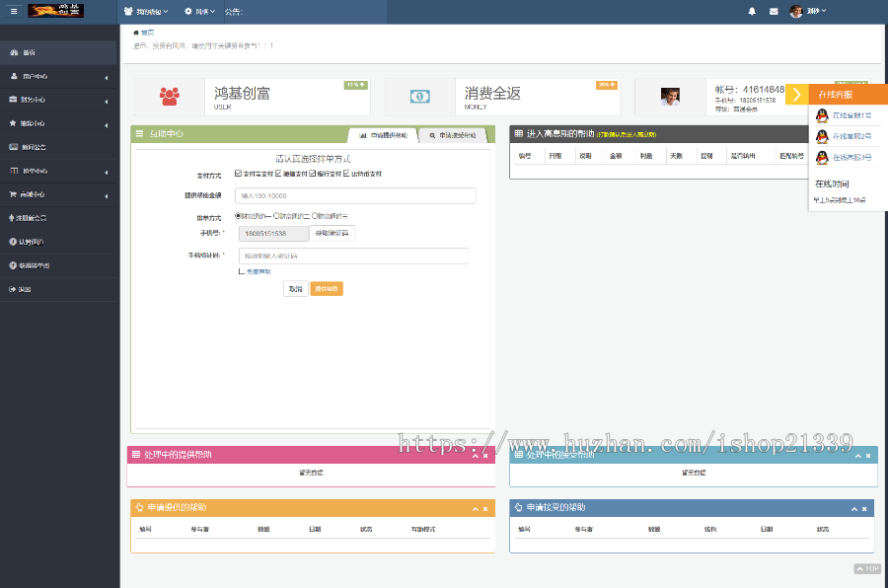The height and width of the screenshot is (588, 888).
Task: Focus the phone verification code input field
Action: pyautogui.click(x=353, y=257)
